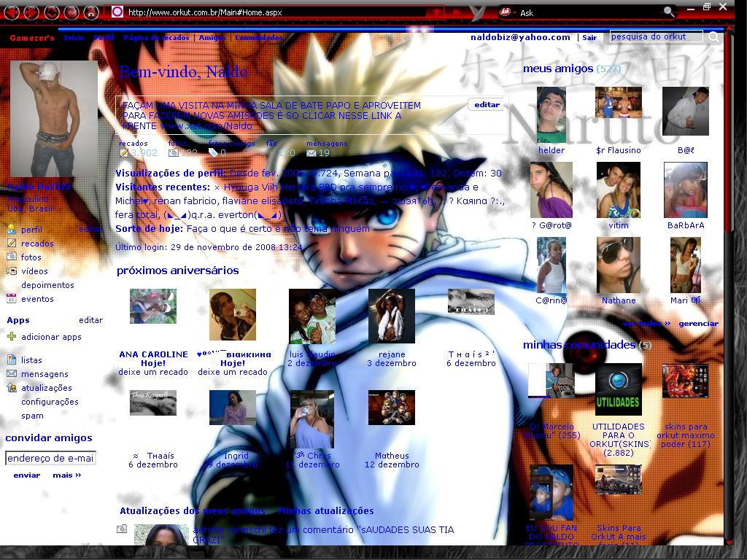Image resolution: width=747 pixels, height=560 pixels.
Task: Open 'configurações' in left sidebar
Action: (50, 402)
